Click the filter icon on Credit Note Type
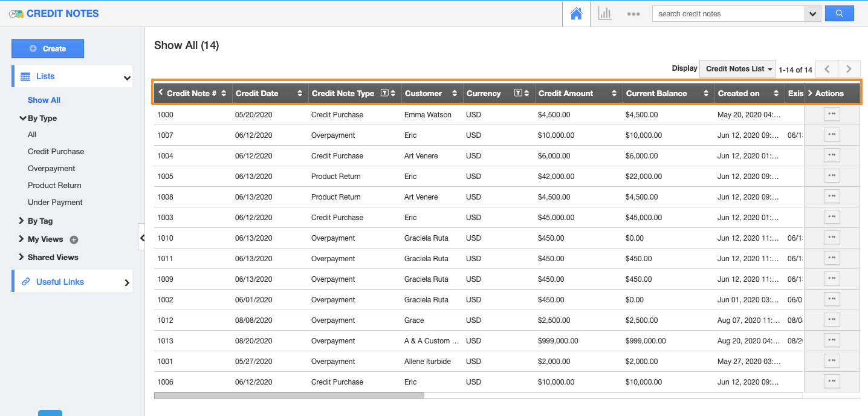868x416 pixels. point(384,93)
